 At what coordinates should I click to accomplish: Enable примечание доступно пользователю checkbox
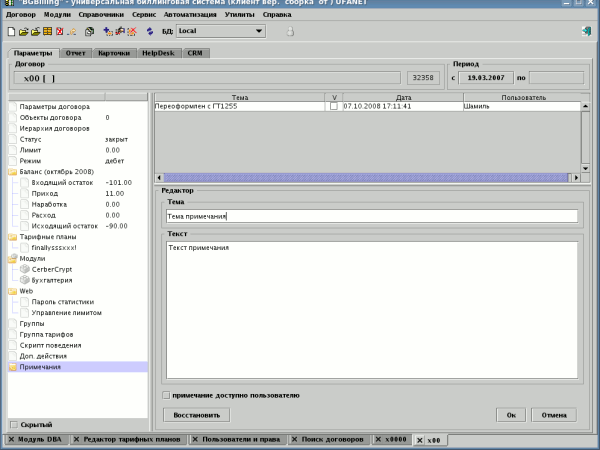[166, 395]
